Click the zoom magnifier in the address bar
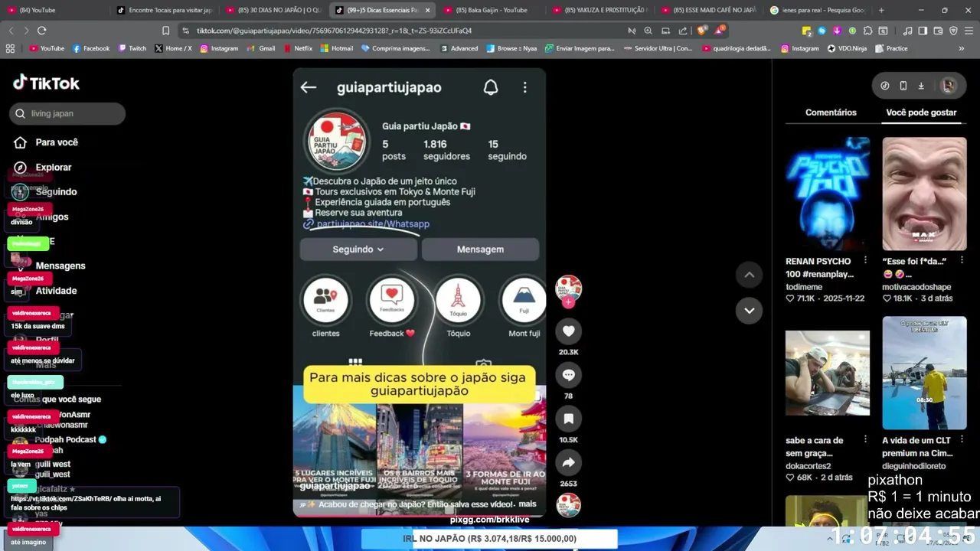The width and height of the screenshot is (980, 551). [x=648, y=31]
